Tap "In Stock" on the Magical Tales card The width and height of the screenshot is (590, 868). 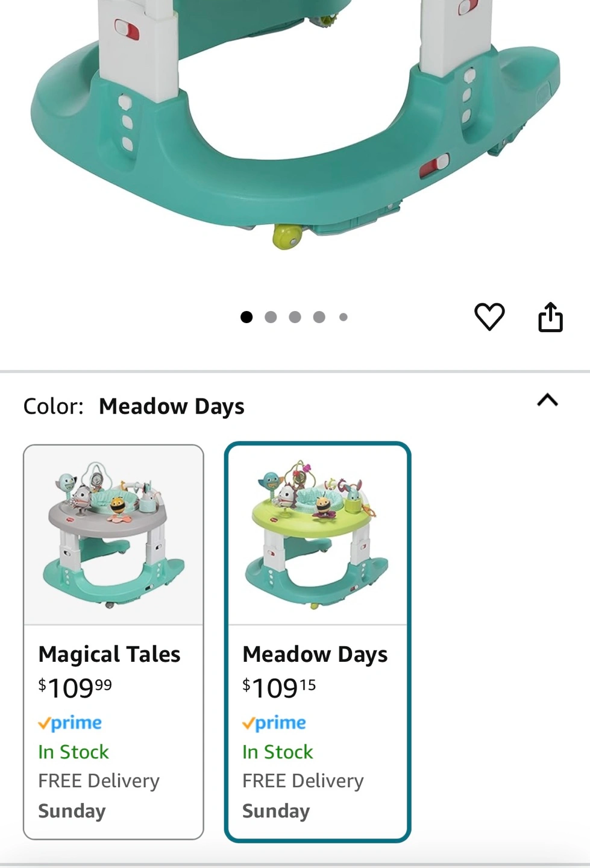coord(74,752)
